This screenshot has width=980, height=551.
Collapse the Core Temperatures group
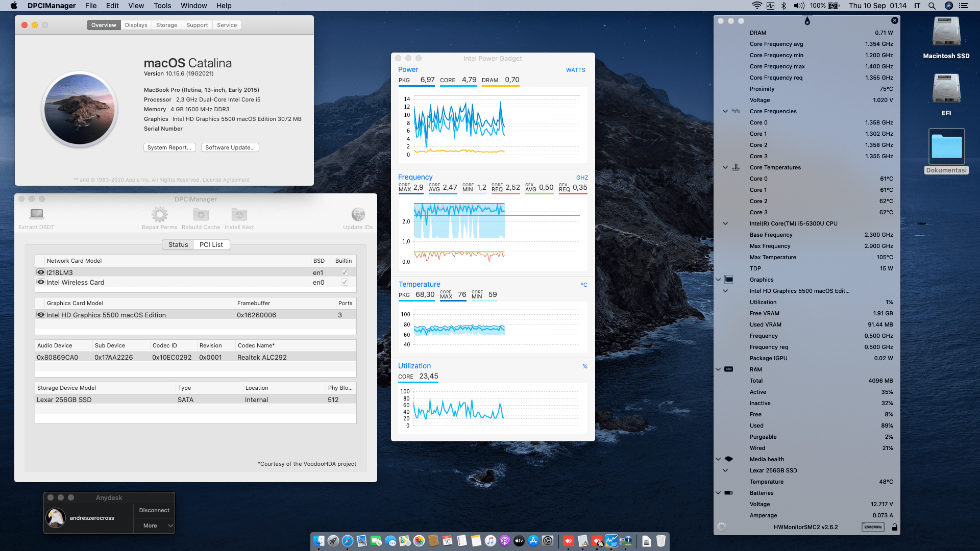click(725, 167)
